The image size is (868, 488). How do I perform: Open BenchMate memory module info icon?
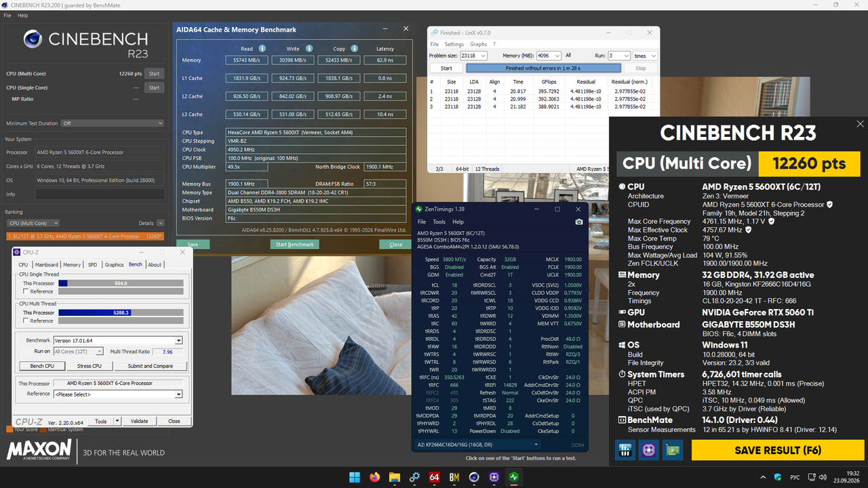625,449
